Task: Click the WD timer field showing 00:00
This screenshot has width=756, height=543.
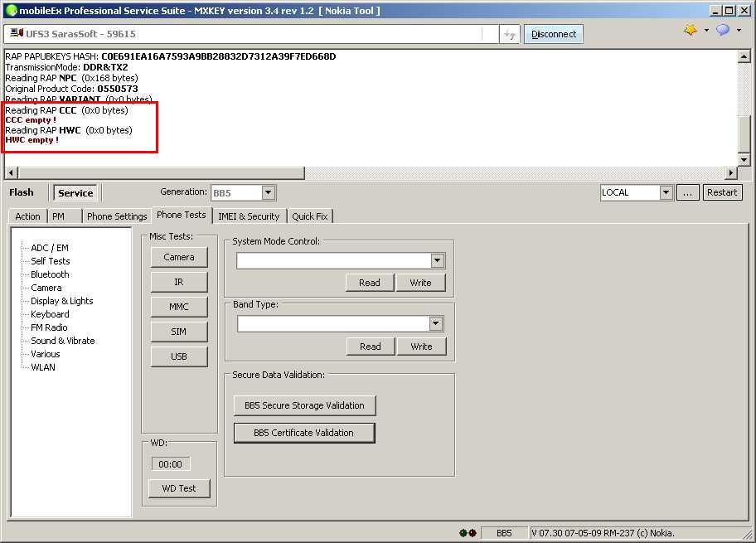Action: (x=170, y=464)
